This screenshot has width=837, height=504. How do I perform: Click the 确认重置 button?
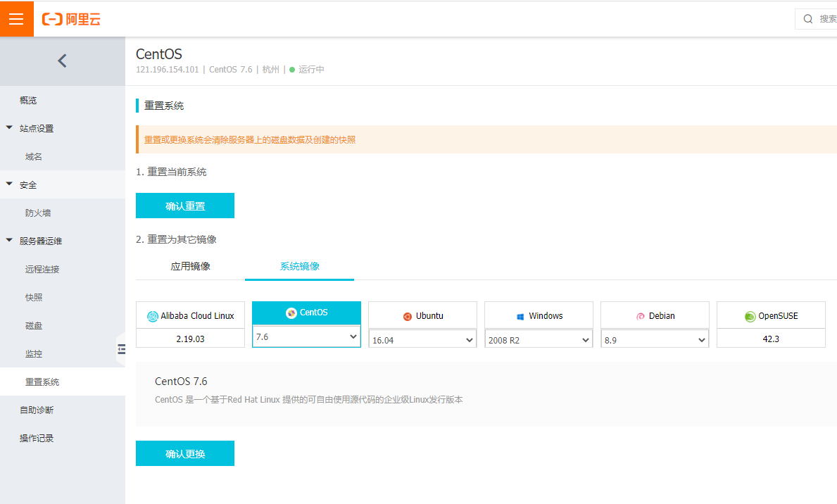coord(185,206)
